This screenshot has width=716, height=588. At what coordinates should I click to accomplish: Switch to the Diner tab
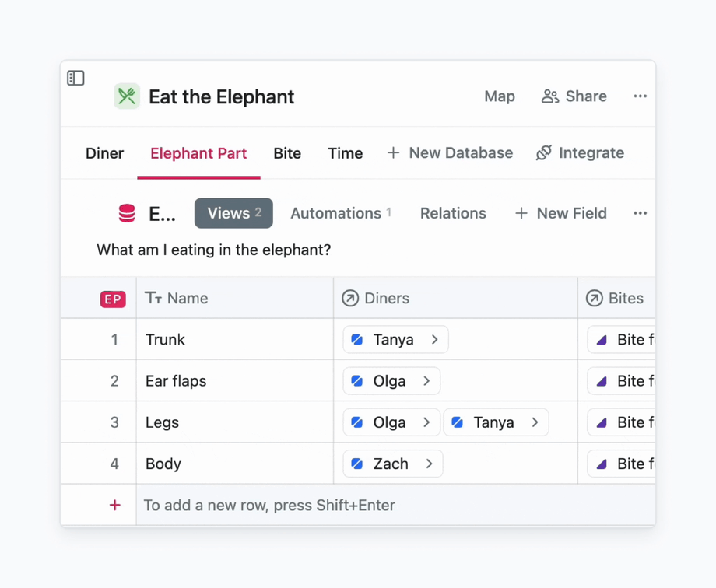104,153
